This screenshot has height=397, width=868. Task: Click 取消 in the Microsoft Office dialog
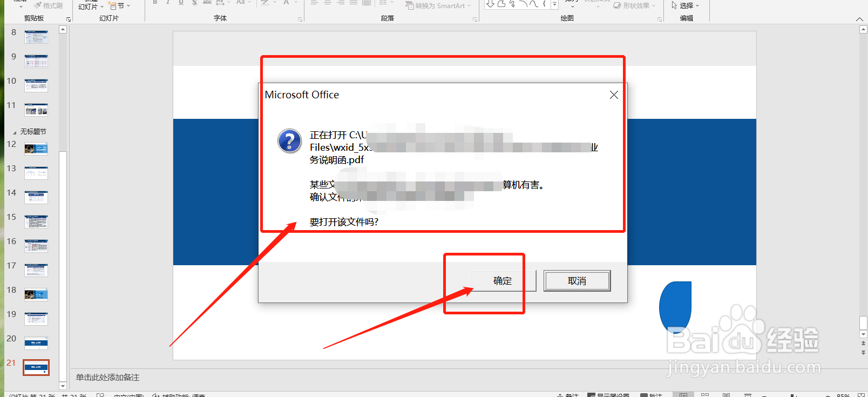(577, 281)
